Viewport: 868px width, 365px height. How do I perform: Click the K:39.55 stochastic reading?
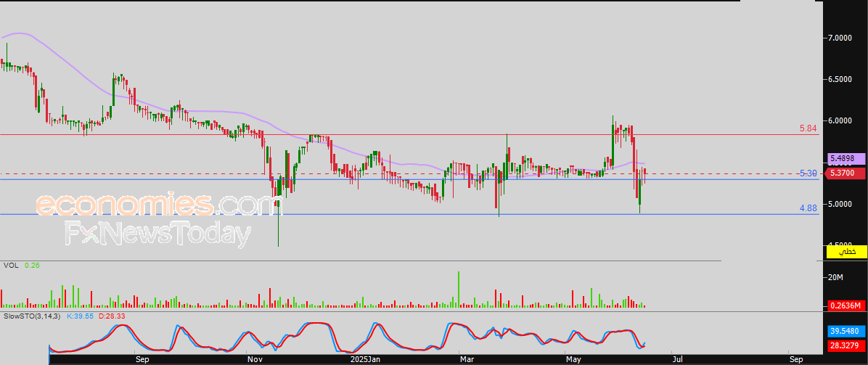click(79, 316)
